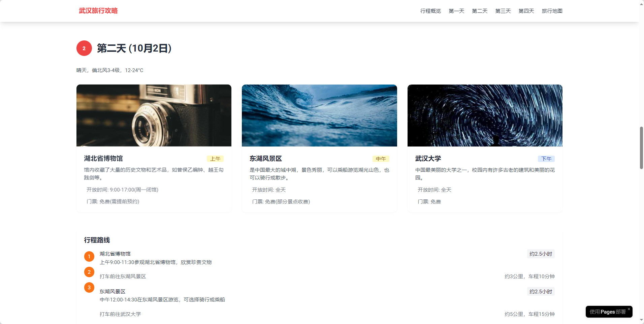Image resolution: width=644 pixels, height=324 pixels.
Task: Click 打车前往武汉大学 route text
Action: click(x=120, y=314)
